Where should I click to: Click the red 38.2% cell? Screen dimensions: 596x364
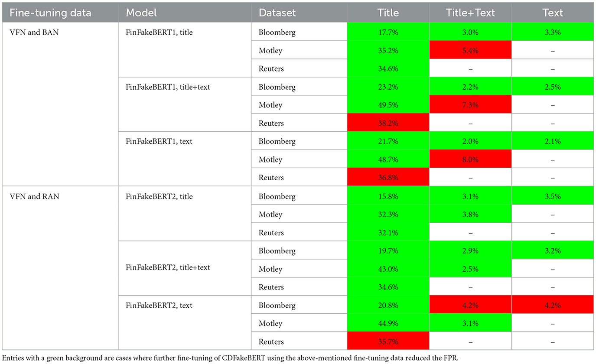pyautogui.click(x=388, y=123)
